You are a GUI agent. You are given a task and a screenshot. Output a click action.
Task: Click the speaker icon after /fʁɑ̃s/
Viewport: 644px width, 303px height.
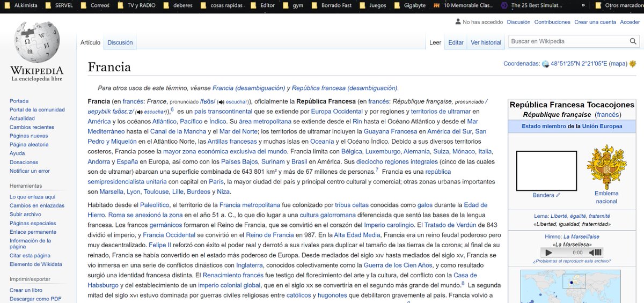pyautogui.click(x=221, y=101)
